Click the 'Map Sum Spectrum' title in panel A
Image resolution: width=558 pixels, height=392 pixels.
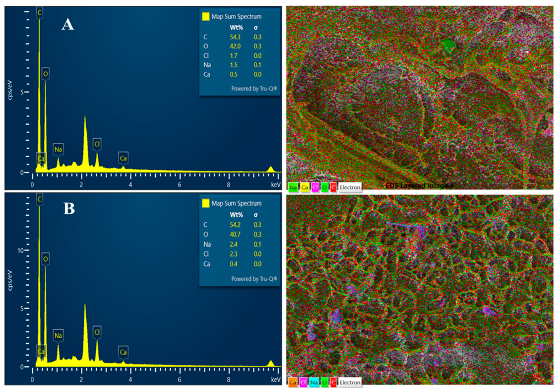[x=236, y=17]
